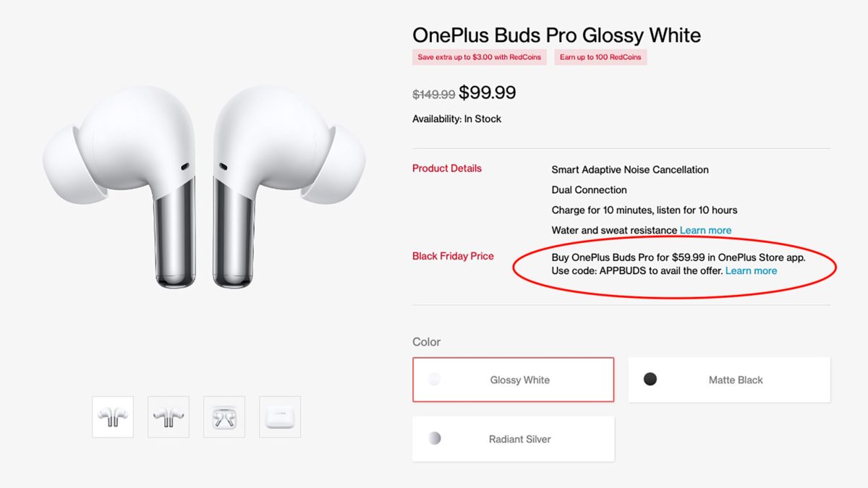Show the closed charging case thumbnail image
This screenshot has width=868, height=488.
pos(280,416)
